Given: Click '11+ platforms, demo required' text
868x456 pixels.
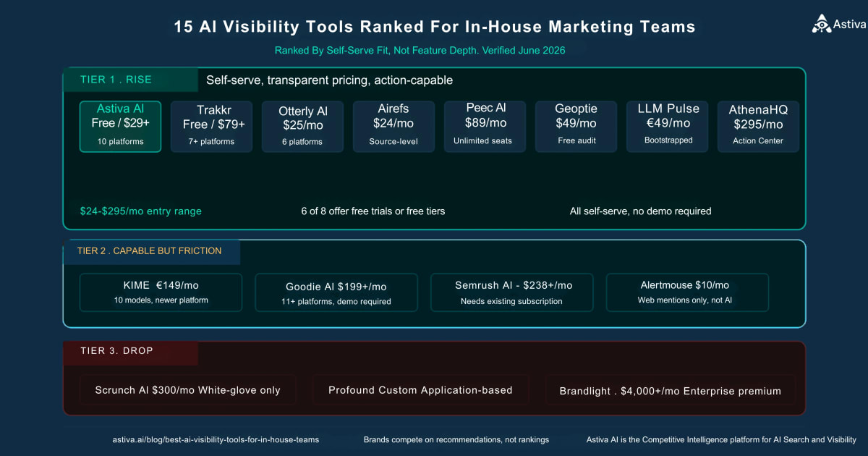Looking at the screenshot, I should click(336, 301).
